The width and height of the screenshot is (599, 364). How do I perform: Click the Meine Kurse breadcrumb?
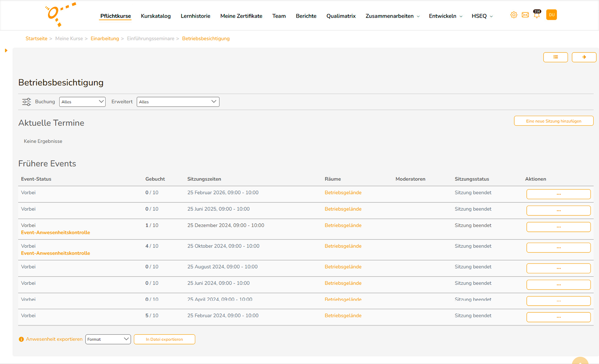69,39
